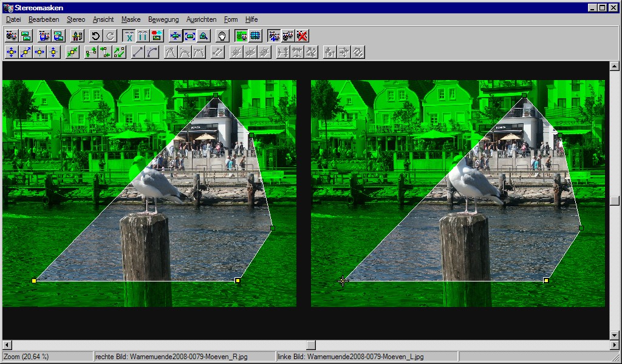Expand the Form menu
This screenshot has width=622, height=364.
point(231,19)
